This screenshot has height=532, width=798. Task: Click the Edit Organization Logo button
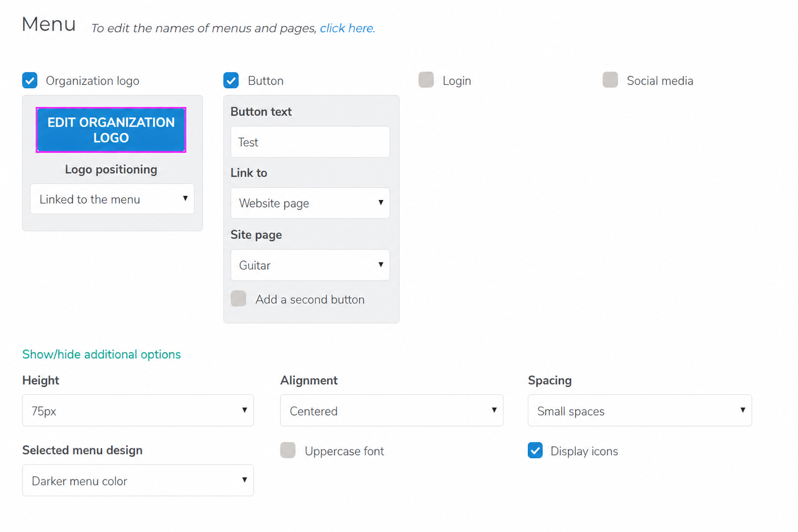[111, 130]
